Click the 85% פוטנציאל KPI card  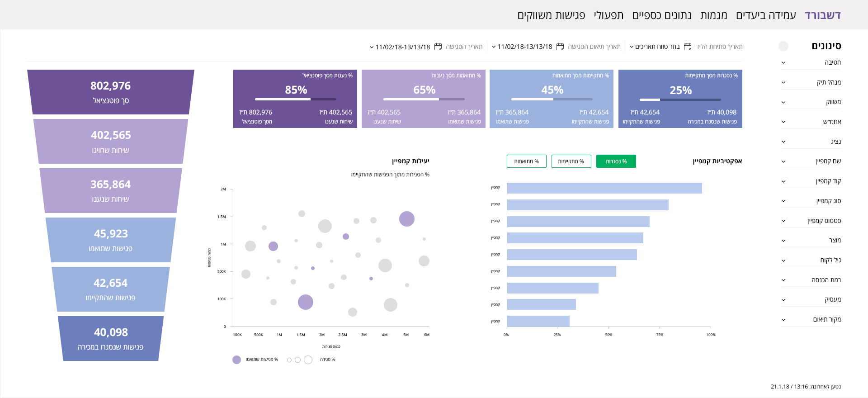(295, 99)
